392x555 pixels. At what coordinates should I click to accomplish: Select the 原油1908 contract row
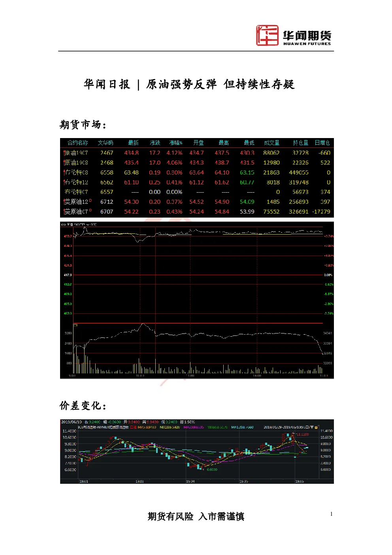pos(197,163)
